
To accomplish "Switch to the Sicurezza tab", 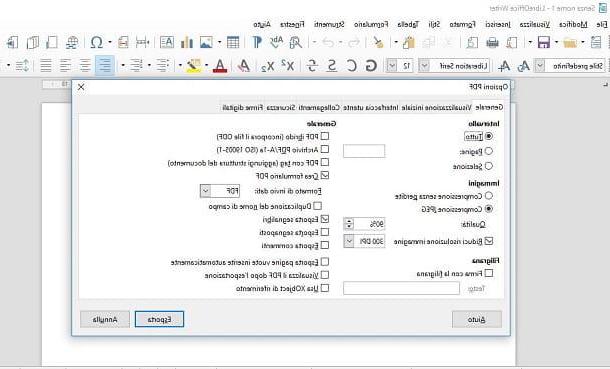I will tap(281, 107).
